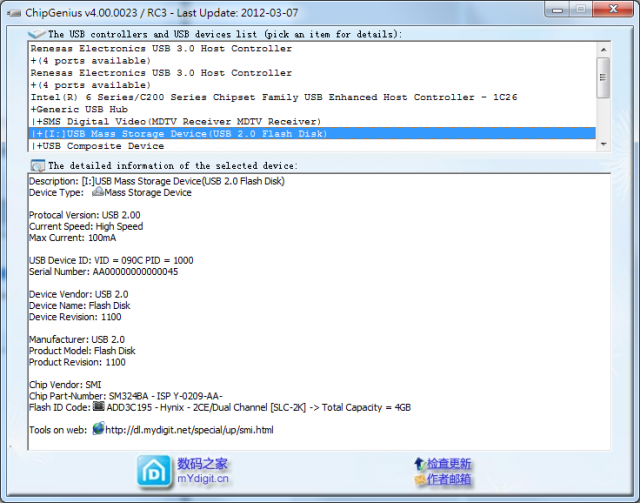Click the Current Speed: High Speed line
The width and height of the screenshot is (640, 503).
[x=86, y=227]
